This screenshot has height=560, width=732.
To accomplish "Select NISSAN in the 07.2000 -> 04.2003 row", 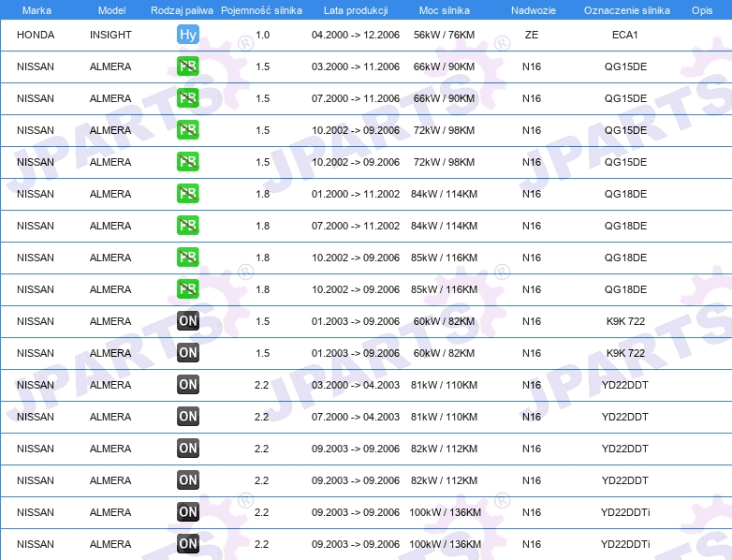I will [x=36, y=417].
